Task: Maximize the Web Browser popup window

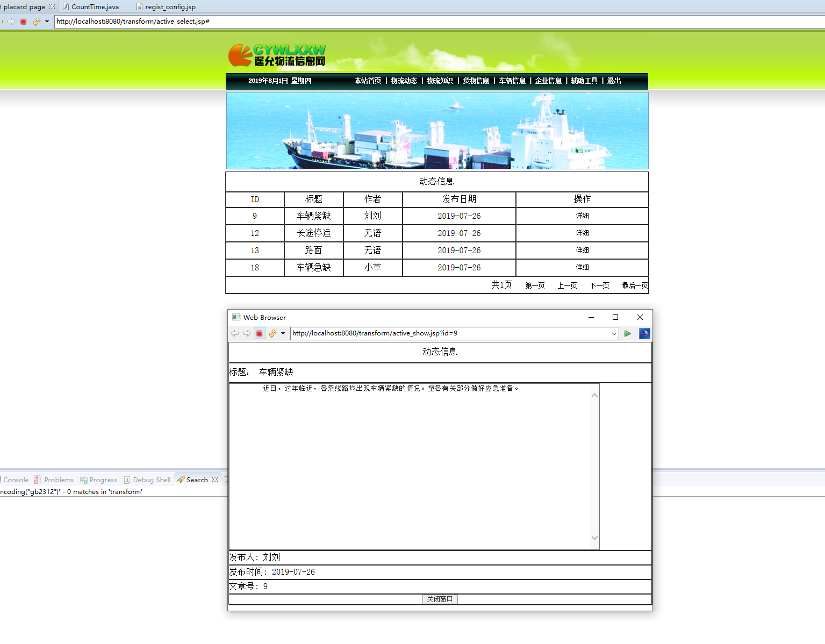Action: (615, 317)
